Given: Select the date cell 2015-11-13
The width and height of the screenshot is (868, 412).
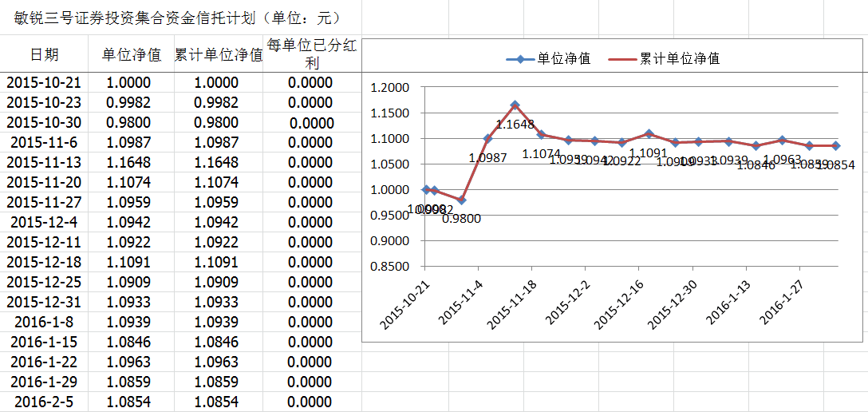Looking at the screenshot, I should pyautogui.click(x=44, y=162).
